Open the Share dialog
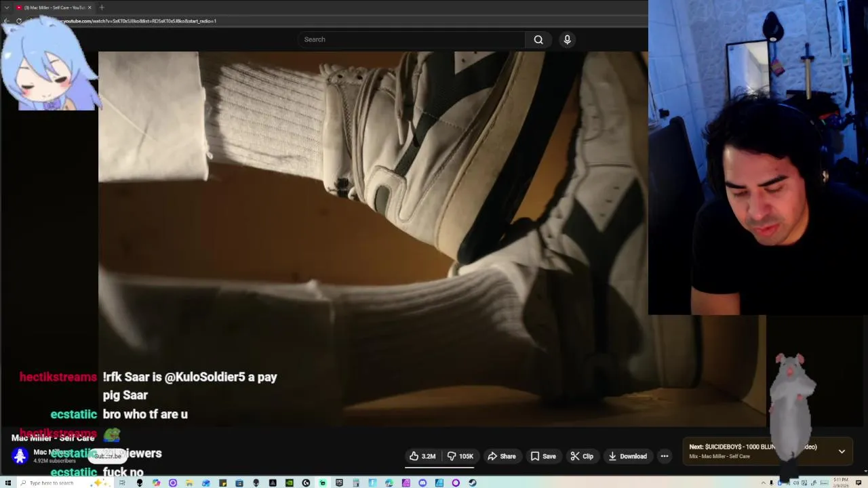 (502, 456)
